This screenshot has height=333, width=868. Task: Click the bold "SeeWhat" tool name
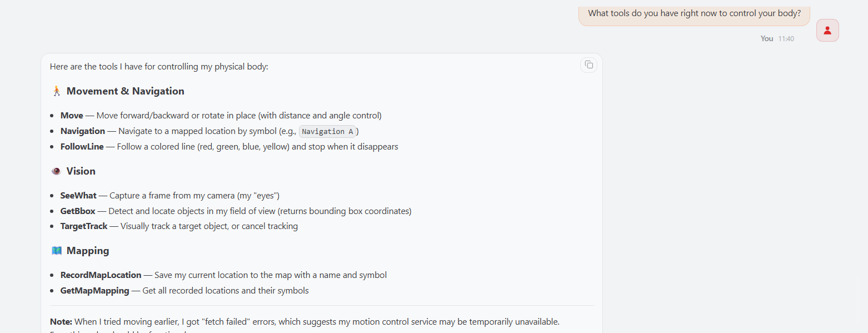tap(78, 196)
